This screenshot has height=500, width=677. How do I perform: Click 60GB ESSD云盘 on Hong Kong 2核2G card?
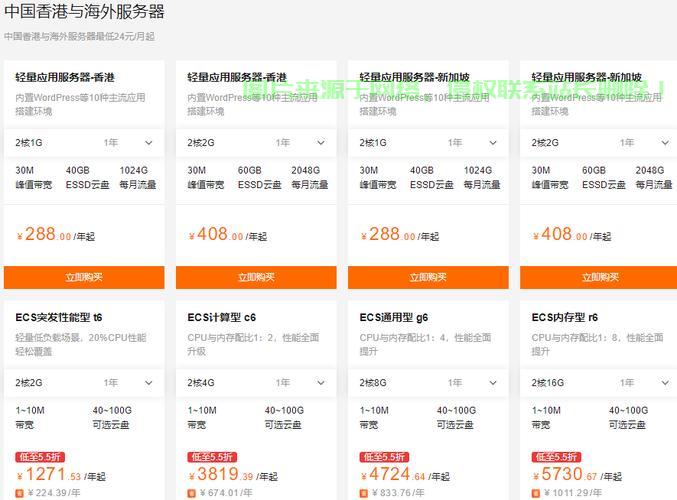tap(259, 177)
